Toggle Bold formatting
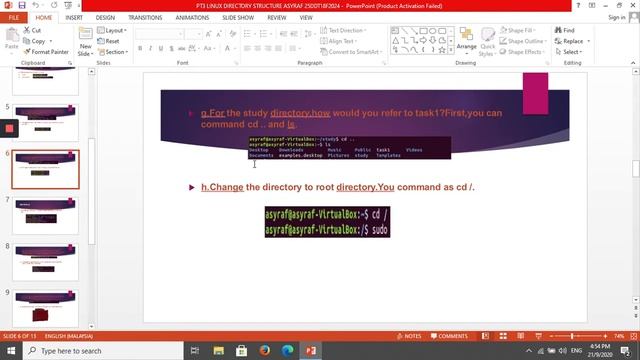This screenshot has width=640, height=360. (x=140, y=49)
